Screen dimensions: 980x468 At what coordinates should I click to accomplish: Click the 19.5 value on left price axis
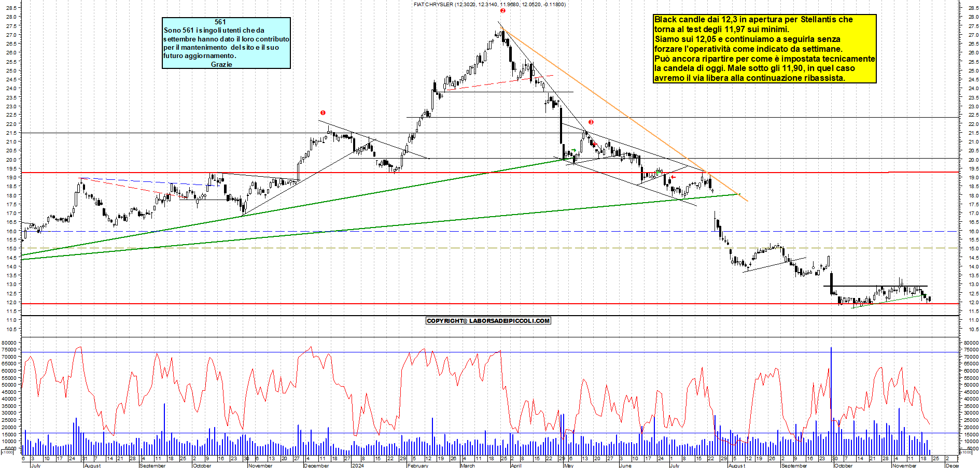coord(11,168)
